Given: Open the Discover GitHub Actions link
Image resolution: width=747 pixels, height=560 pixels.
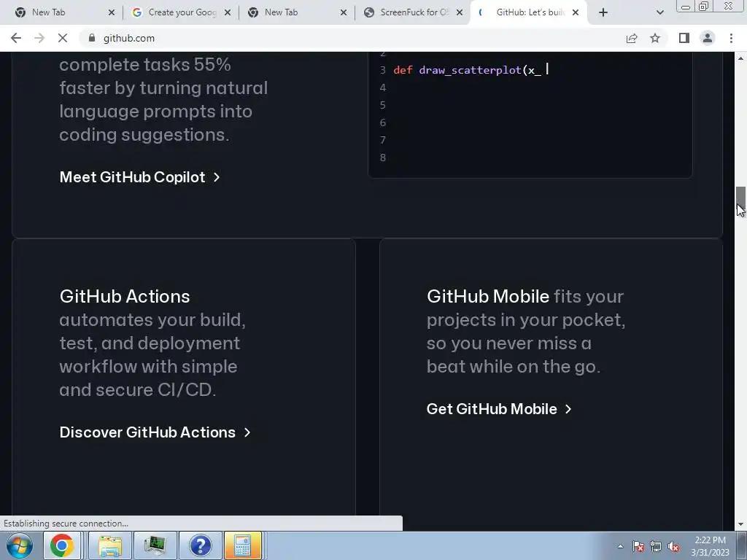Looking at the screenshot, I should 155,432.
